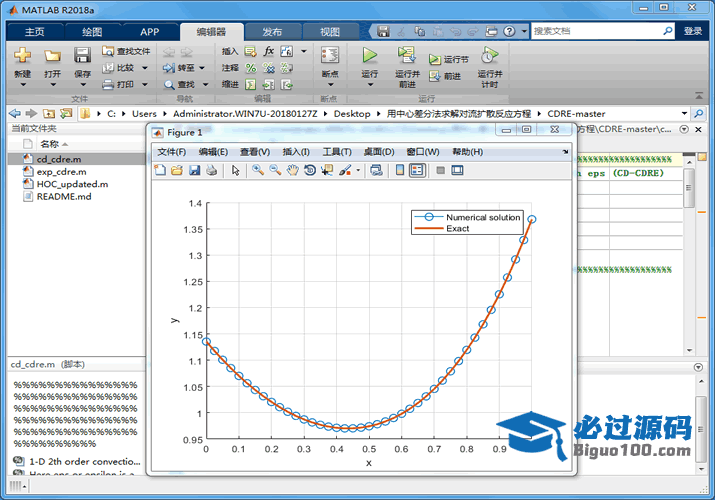Click Go To (转至) button
This screenshot has height=500, width=715.
click(179, 68)
